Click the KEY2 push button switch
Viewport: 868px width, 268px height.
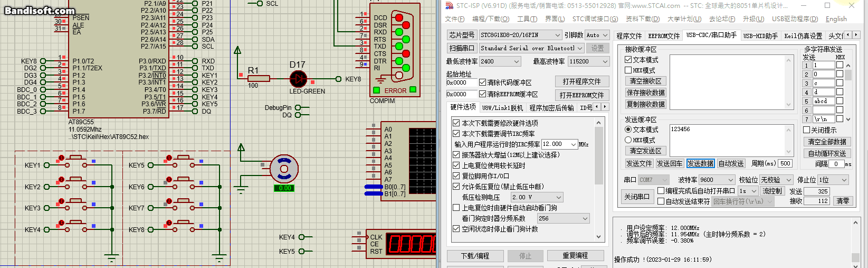click(77, 182)
